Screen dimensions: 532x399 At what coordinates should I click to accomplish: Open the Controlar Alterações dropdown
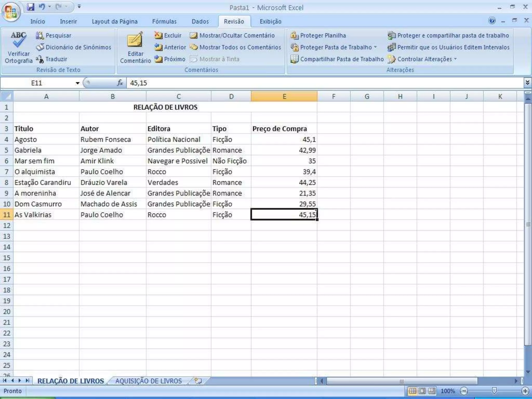pyautogui.click(x=455, y=59)
